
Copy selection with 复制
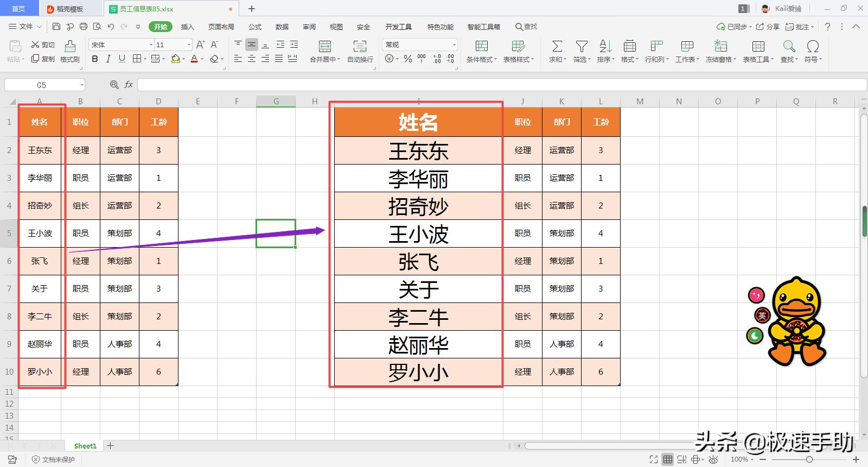(x=43, y=59)
